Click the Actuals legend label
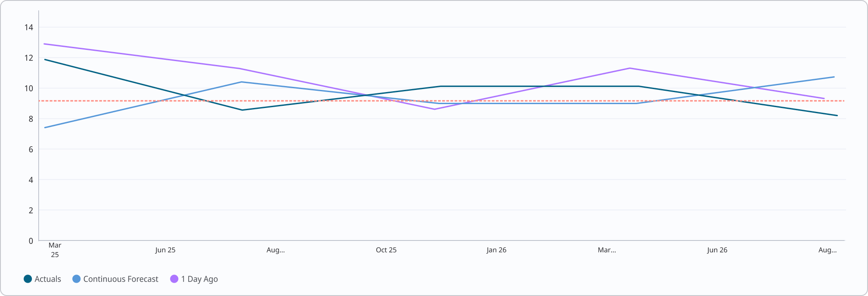The height and width of the screenshot is (296, 868). click(x=48, y=279)
